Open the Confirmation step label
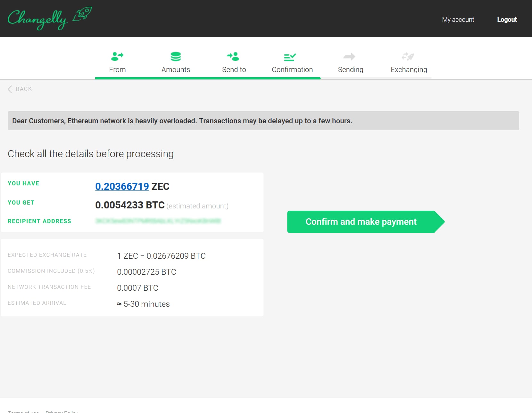Viewport: 532px width, 413px height. coord(292,69)
